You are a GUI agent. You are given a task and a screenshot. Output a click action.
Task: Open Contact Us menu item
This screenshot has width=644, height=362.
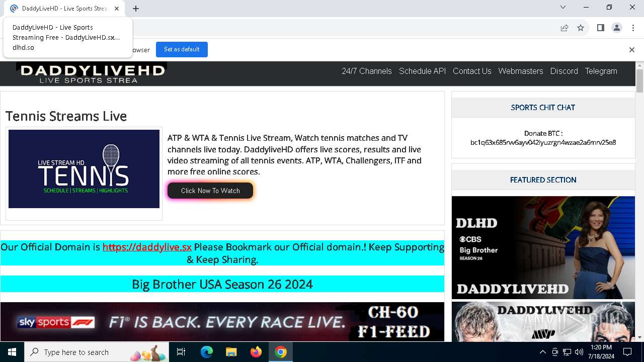472,71
